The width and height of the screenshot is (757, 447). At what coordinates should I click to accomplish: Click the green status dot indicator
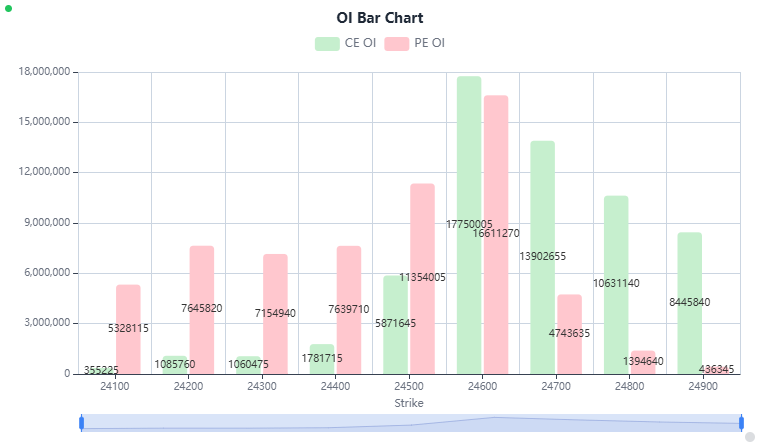click(x=8, y=8)
